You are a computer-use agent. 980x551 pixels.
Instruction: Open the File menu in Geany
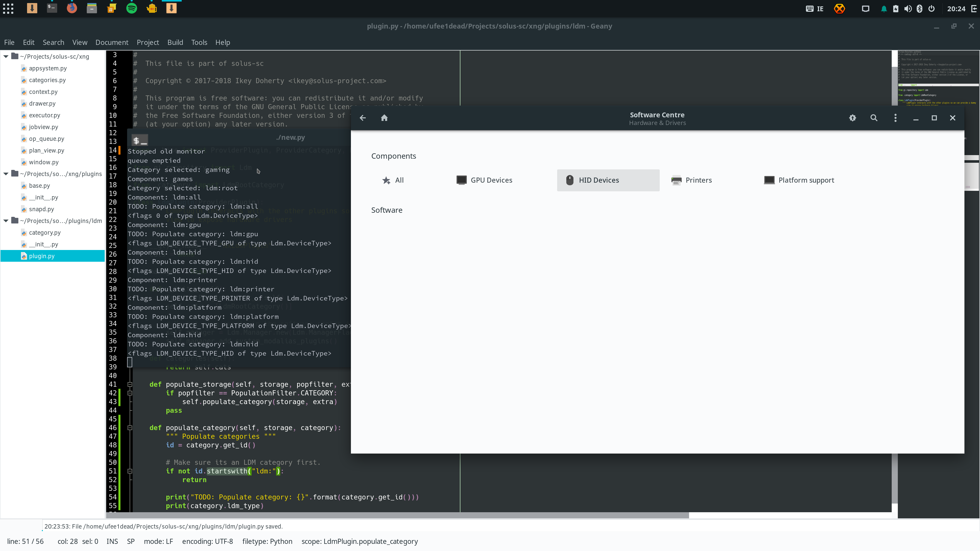9,42
